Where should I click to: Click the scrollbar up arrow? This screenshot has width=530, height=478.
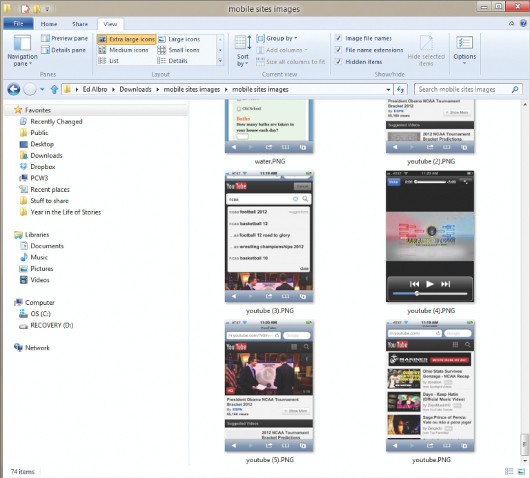(x=525, y=105)
